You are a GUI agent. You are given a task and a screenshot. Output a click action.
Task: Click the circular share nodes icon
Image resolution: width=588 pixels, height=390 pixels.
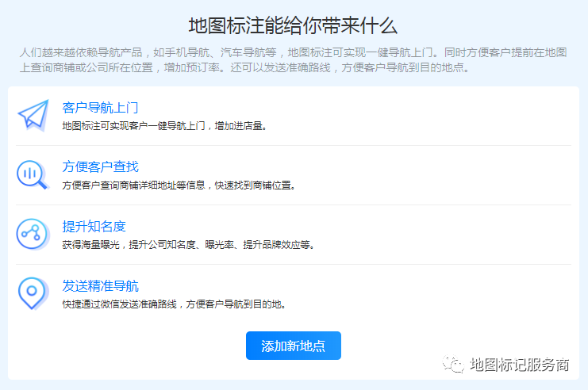pos(33,234)
